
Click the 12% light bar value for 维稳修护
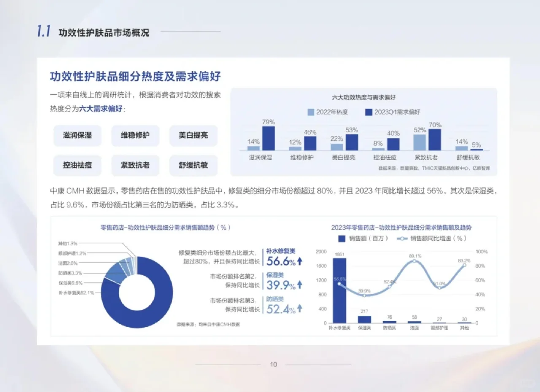[295, 142]
